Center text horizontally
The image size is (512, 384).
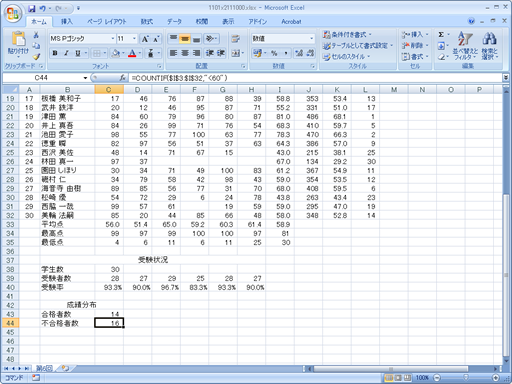[x=185, y=53]
